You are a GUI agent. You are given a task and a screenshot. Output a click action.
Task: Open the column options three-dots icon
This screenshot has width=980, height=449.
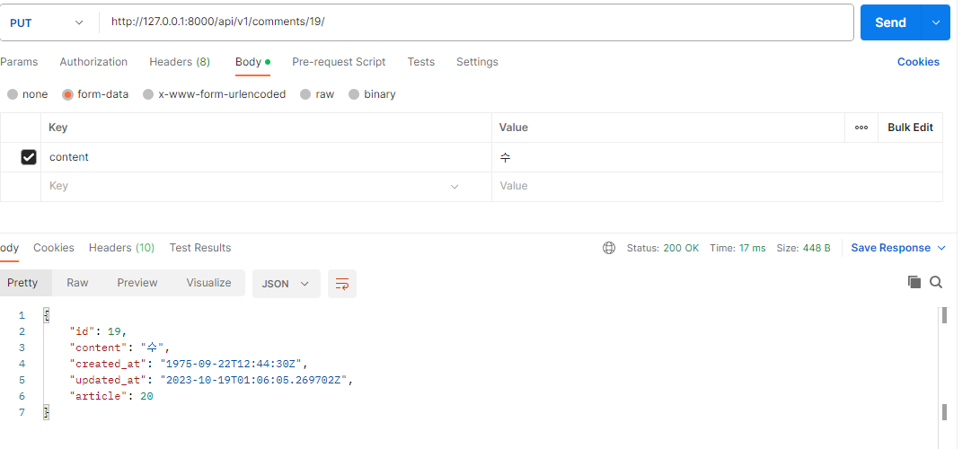click(861, 128)
